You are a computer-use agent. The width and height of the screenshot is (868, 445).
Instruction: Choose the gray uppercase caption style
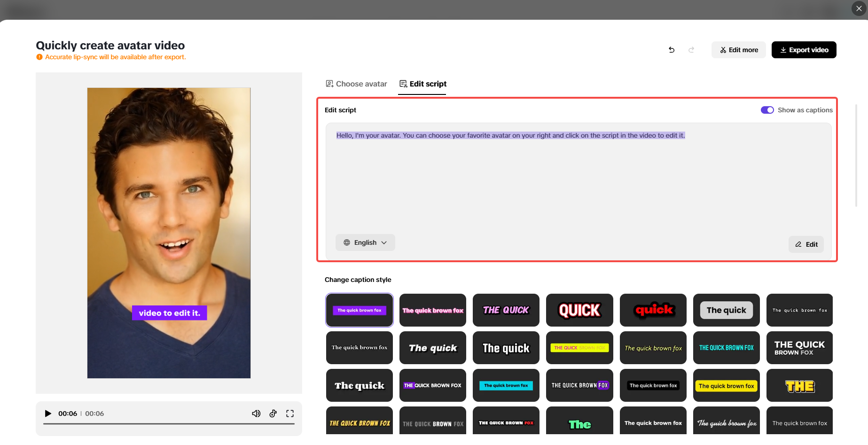[433, 421]
